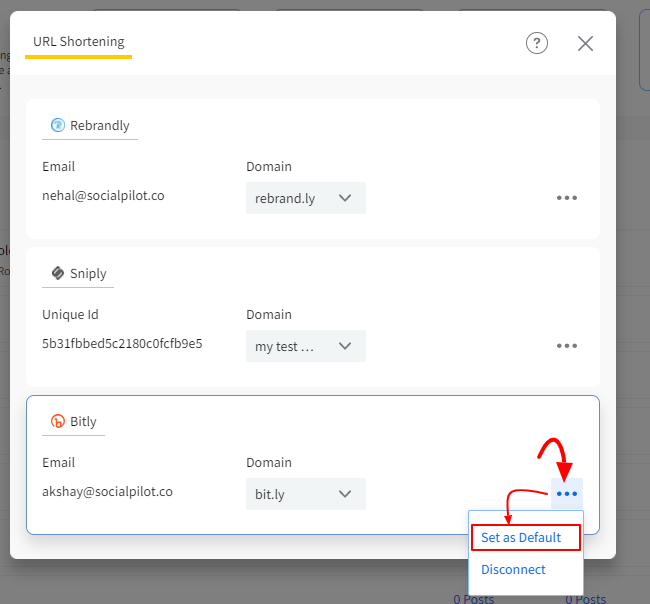The height and width of the screenshot is (604, 650).
Task: Choose Disconnect in Bitly menu
Action: 513,570
